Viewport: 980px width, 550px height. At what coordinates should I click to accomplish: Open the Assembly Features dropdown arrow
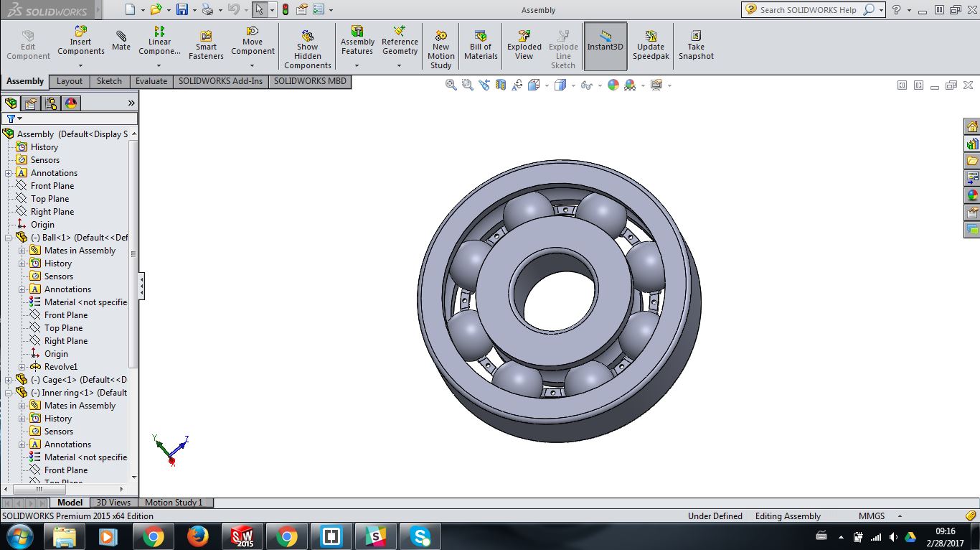pyautogui.click(x=357, y=66)
